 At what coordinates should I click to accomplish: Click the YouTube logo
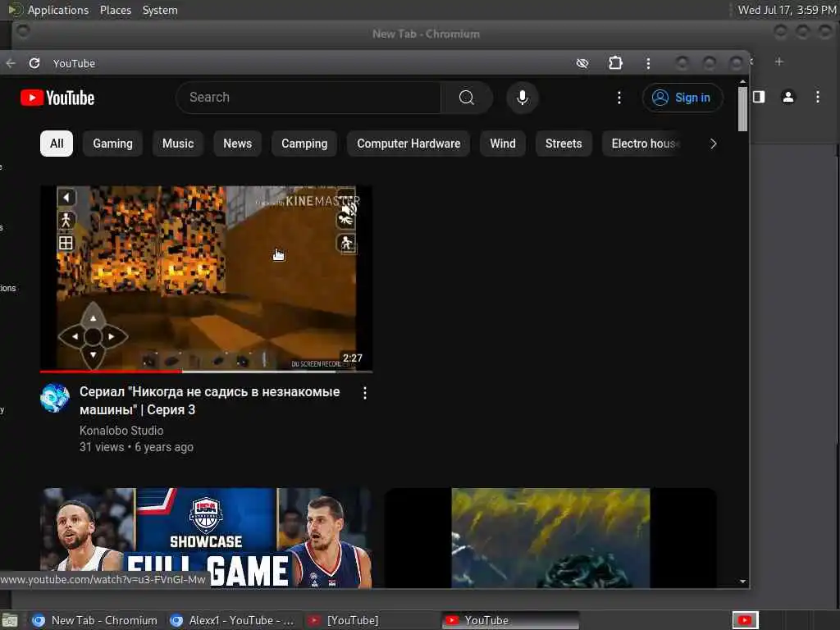coord(57,98)
